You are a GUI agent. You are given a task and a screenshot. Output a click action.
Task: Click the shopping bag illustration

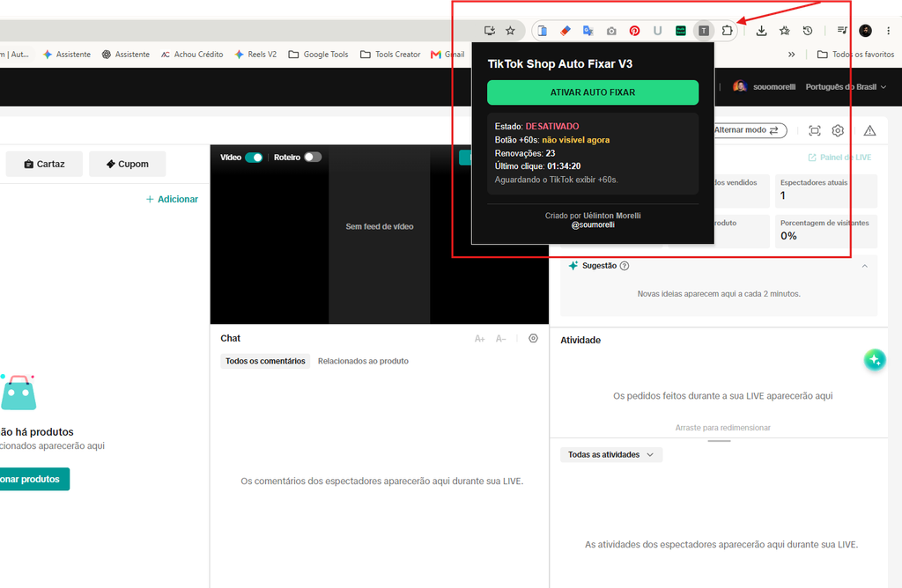point(18,393)
